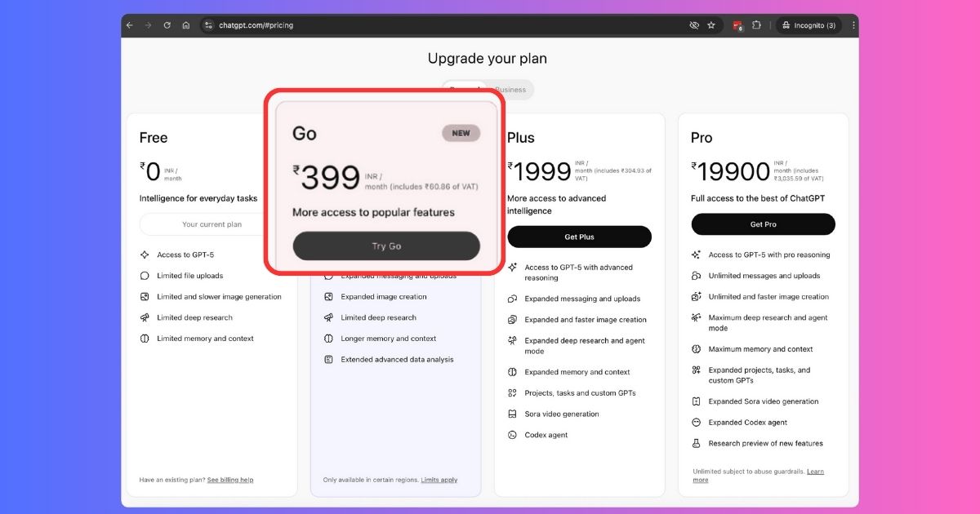980x514 pixels.
Task: Open the See billing help link
Action: [x=230, y=480]
